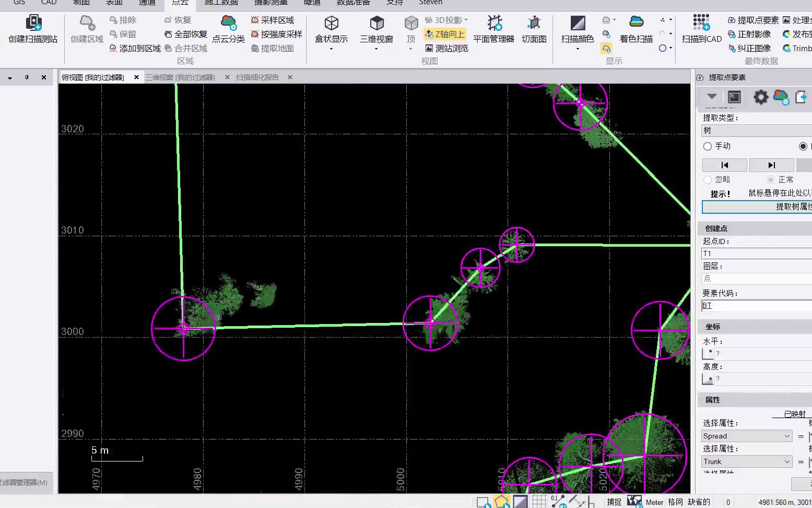812x508 pixels.
Task: Open the 提取类型 树 combo box
Action: (x=757, y=131)
